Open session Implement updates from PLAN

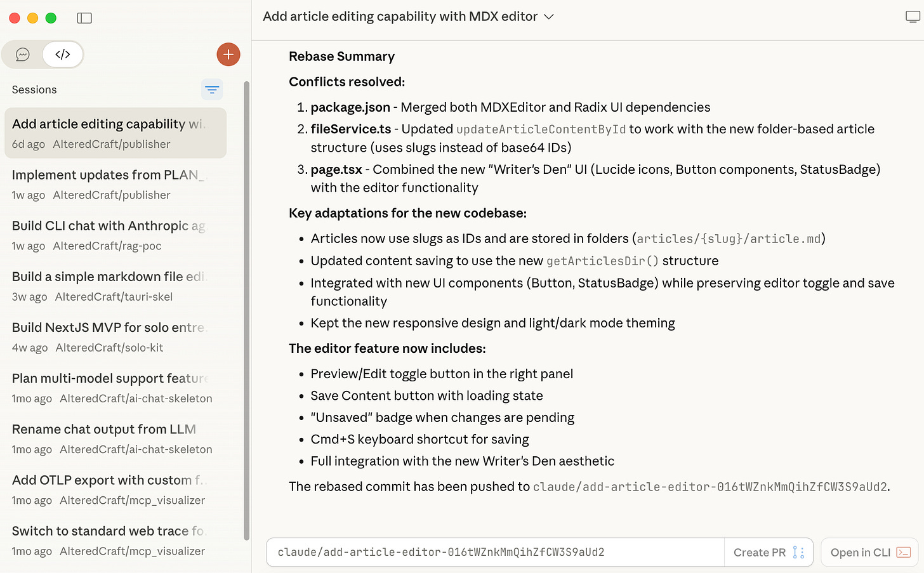click(x=115, y=184)
